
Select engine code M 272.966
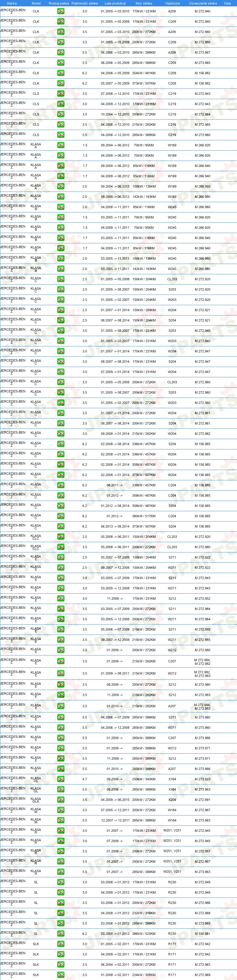click(x=202, y=903)
